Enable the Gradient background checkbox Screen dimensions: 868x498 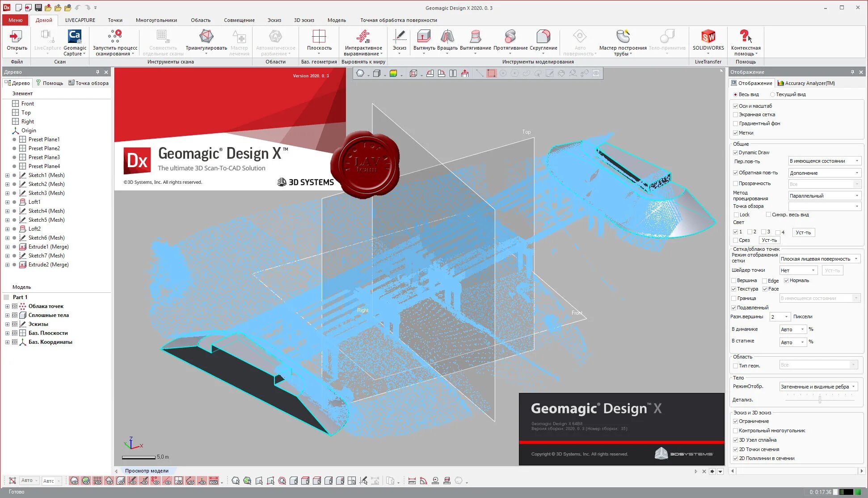tap(735, 123)
